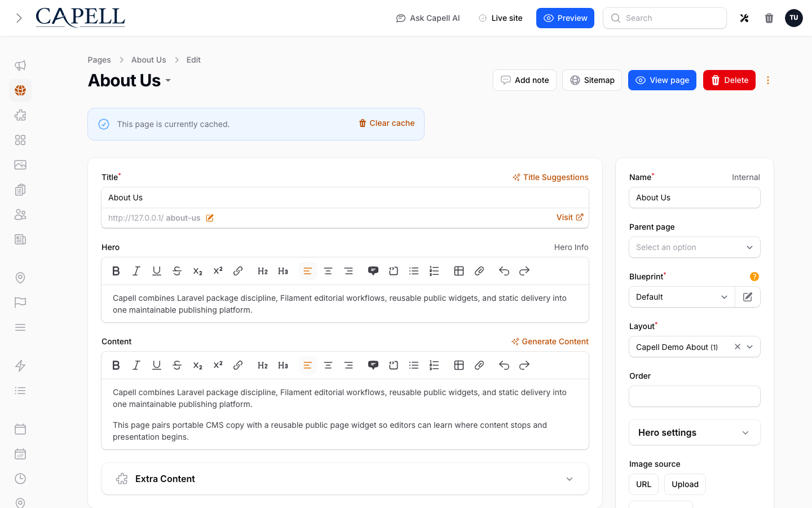Image resolution: width=812 pixels, height=508 pixels.
Task: Open the newspaper icon in the sidebar
Action: pos(20,239)
